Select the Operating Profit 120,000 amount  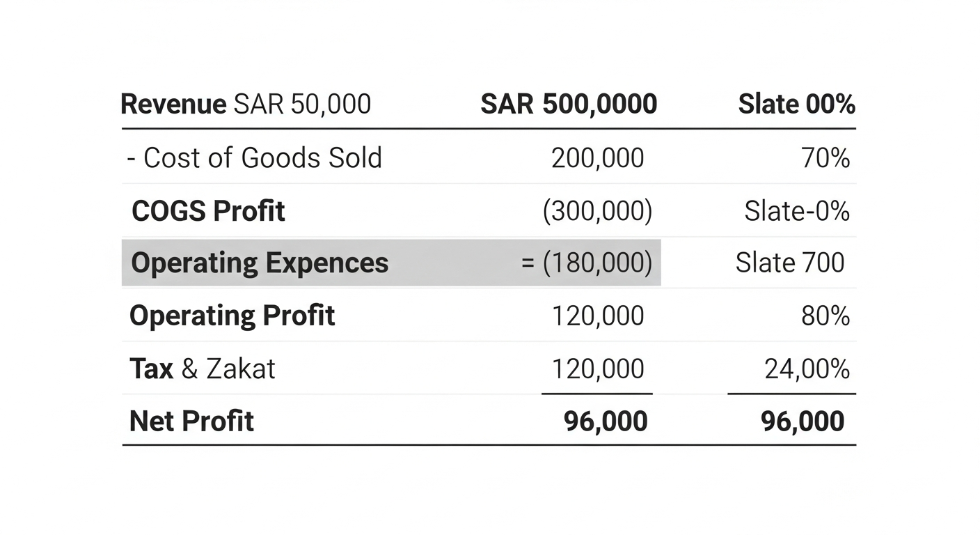pyautogui.click(x=598, y=316)
